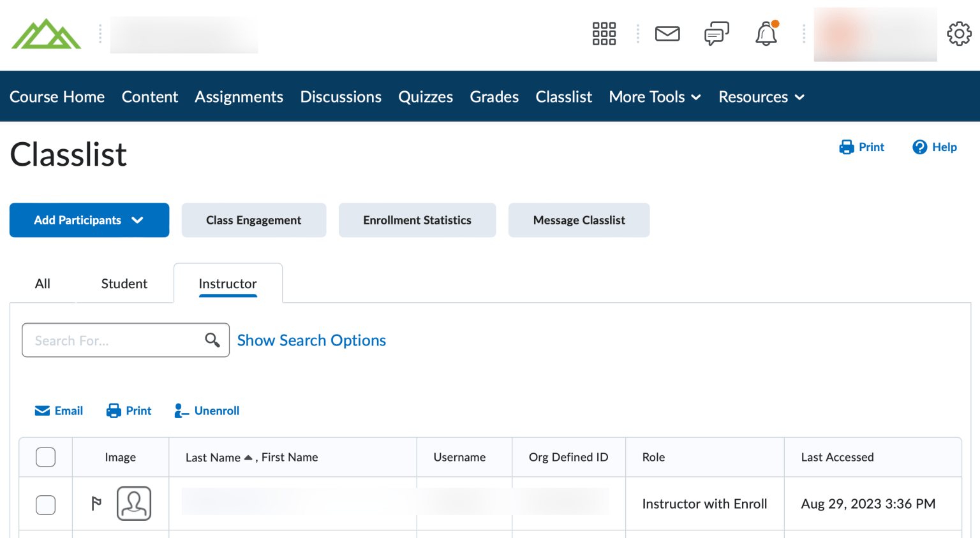The width and height of the screenshot is (980, 538).
Task: Click the Unenroll action
Action: coord(207,411)
